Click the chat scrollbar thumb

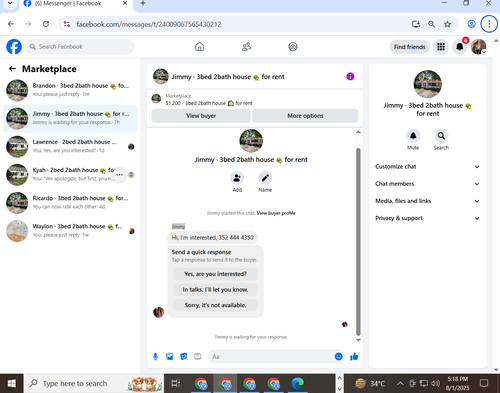(x=358, y=242)
